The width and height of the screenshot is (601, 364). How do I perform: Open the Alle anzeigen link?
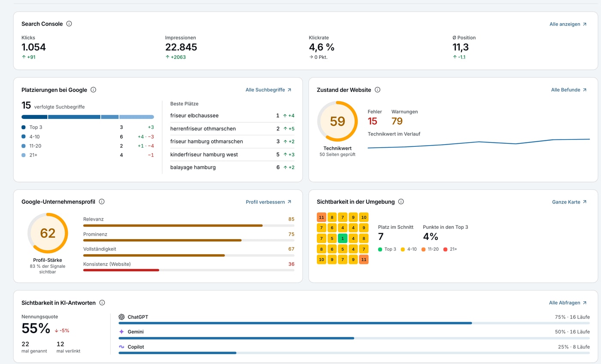(568, 24)
